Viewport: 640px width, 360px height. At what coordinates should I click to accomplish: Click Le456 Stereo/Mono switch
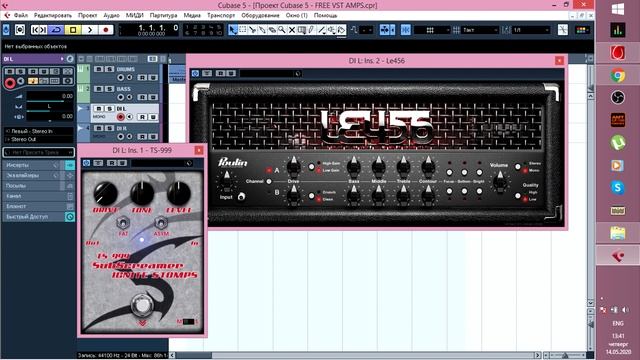518,167
